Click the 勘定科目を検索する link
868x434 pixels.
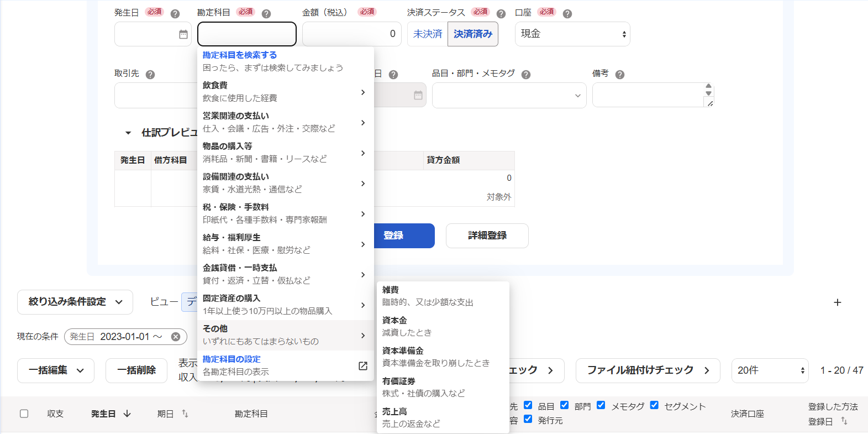240,55
